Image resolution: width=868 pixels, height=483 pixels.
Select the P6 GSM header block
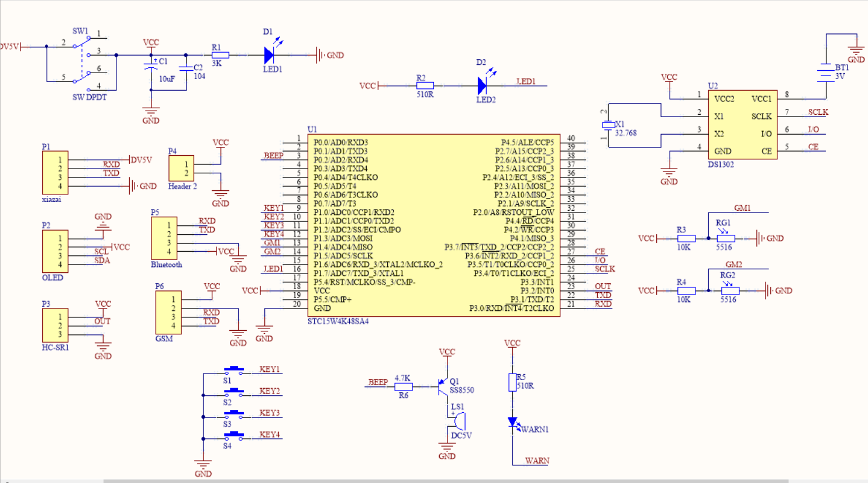tap(168, 313)
